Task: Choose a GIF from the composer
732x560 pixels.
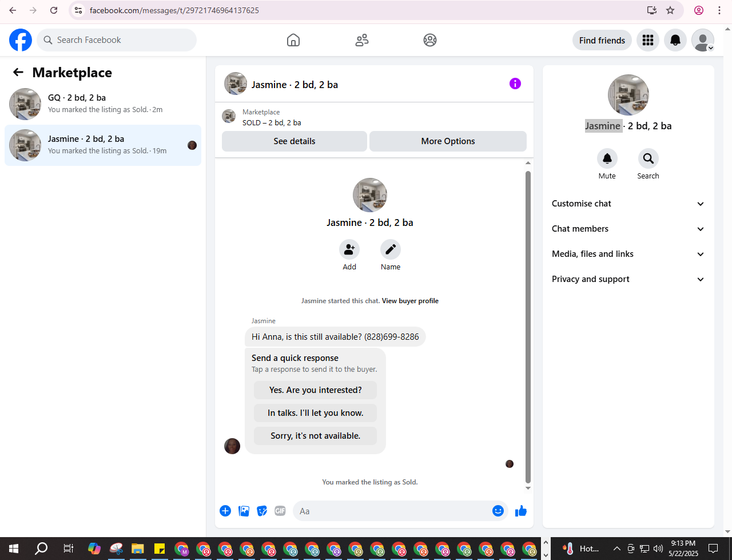Action: click(x=280, y=511)
